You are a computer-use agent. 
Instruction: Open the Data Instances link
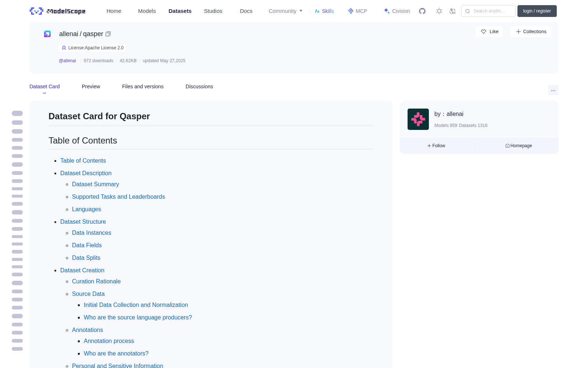[x=92, y=233]
